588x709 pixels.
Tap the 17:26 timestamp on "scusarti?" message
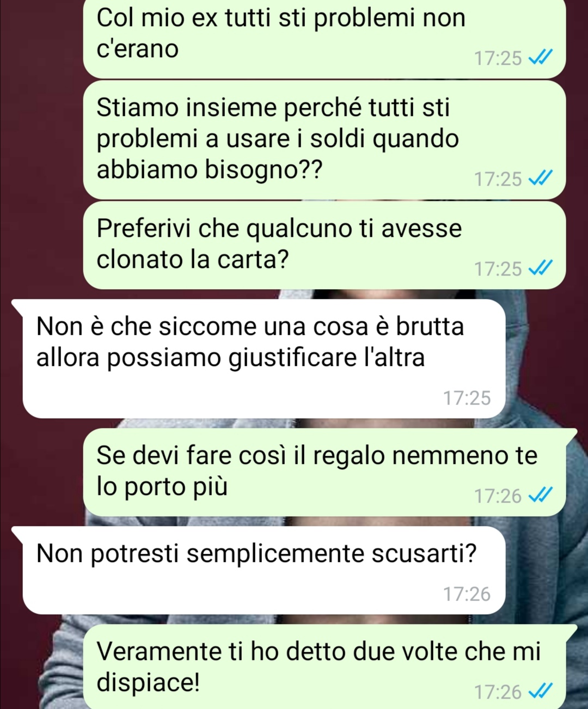[x=467, y=594]
